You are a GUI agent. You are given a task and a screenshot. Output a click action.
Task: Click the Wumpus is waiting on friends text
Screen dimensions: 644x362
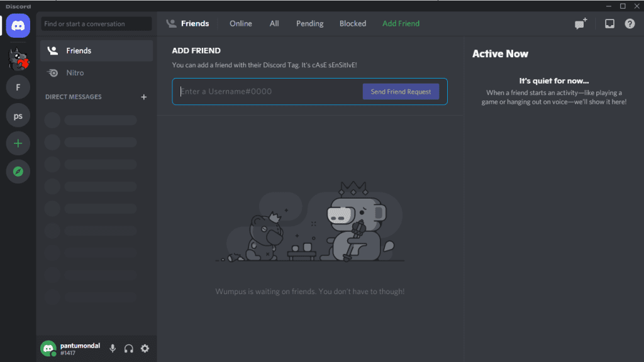coord(309,292)
